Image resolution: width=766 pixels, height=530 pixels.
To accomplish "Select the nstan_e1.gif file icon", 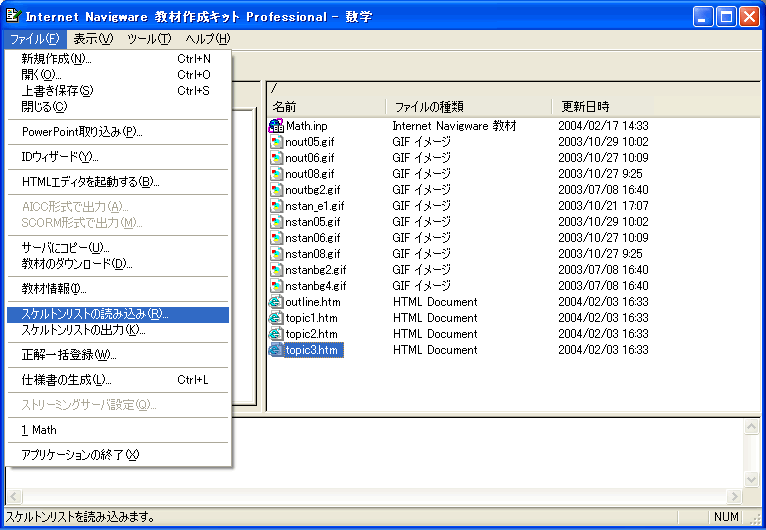I will 277,206.
